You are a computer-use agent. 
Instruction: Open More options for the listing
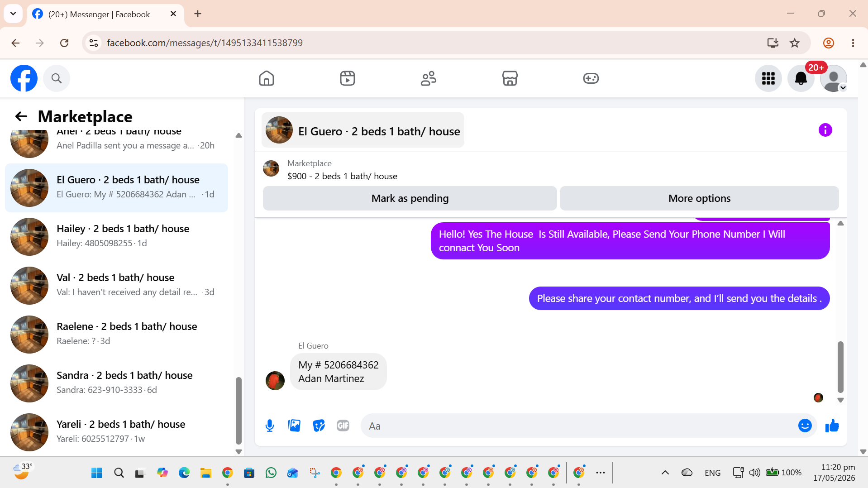coord(699,198)
